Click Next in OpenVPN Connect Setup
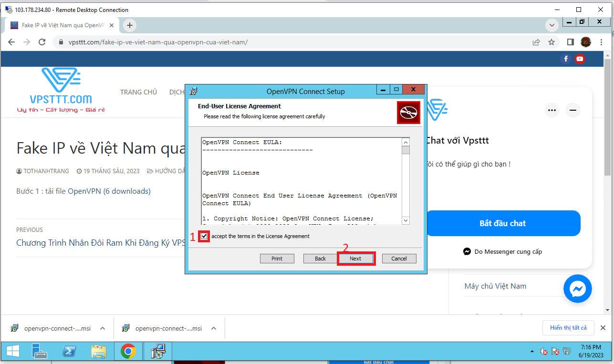 (355, 259)
